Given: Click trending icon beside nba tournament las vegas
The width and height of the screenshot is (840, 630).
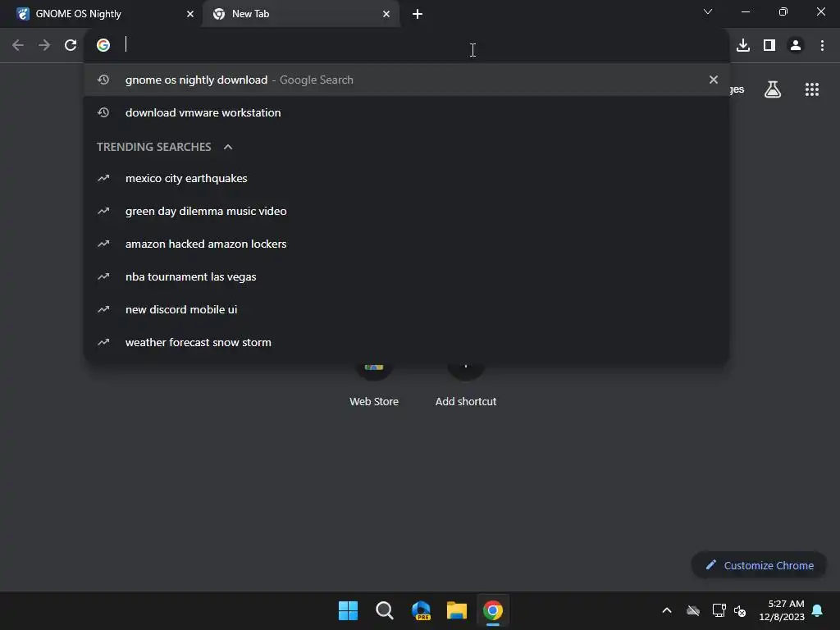Looking at the screenshot, I should (x=103, y=276).
